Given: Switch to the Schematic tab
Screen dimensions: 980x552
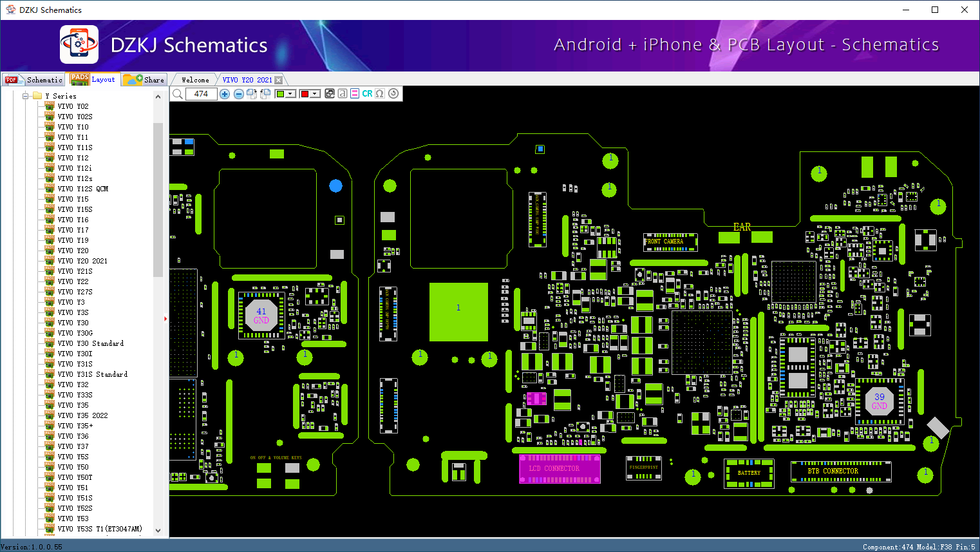Looking at the screenshot, I should 34,80.
